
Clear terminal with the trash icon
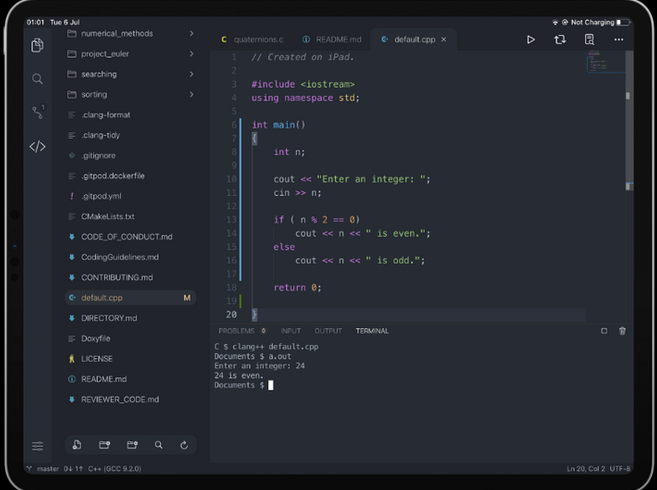(622, 331)
